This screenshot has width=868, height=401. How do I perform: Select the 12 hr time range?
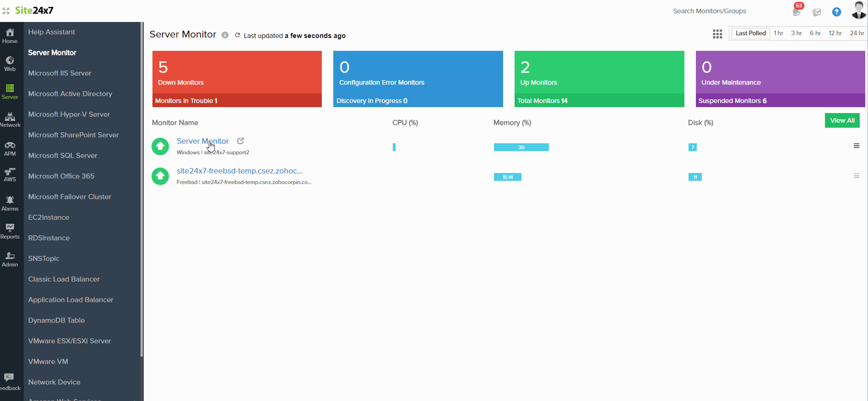coord(835,33)
